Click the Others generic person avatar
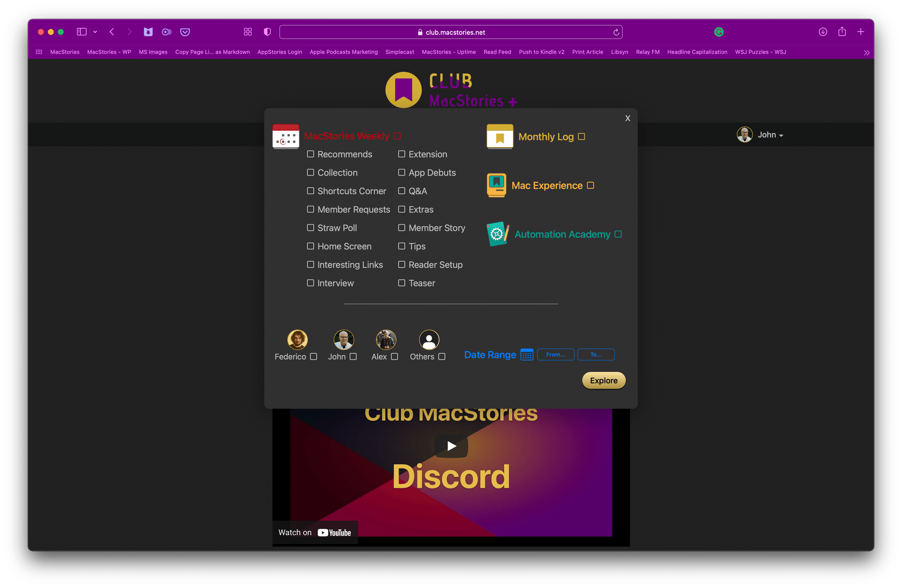902x588 pixels. click(429, 340)
